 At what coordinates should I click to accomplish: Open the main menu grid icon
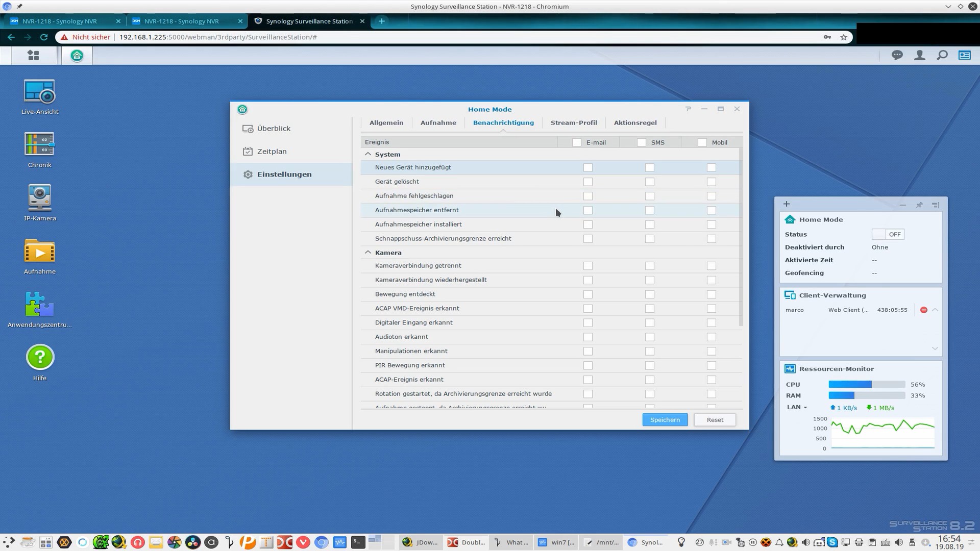click(x=34, y=55)
